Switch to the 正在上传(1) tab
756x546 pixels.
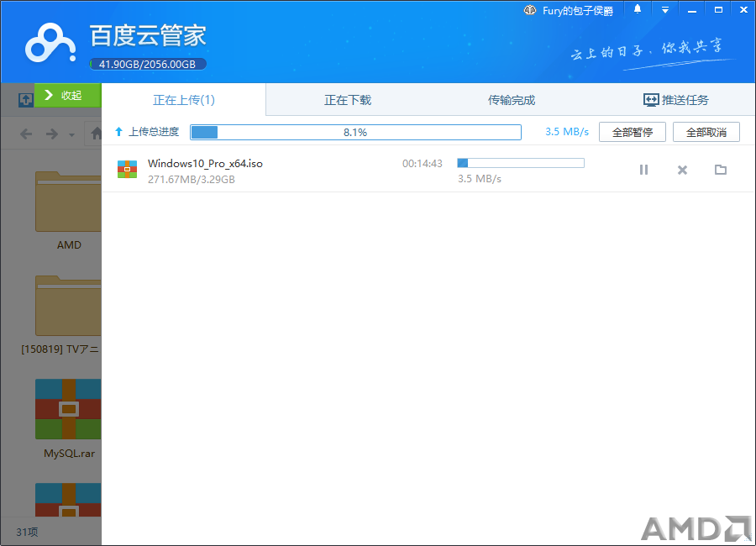click(x=184, y=100)
